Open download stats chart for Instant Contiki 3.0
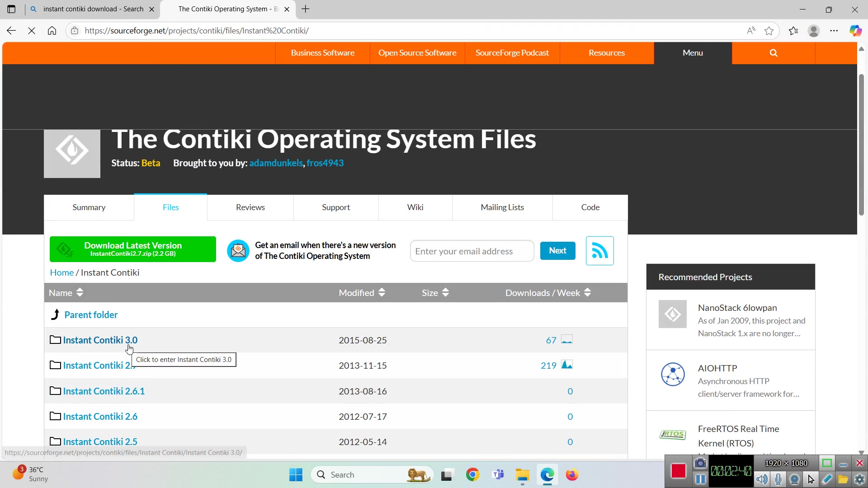Viewport: 868px width, 488px height. (566, 340)
